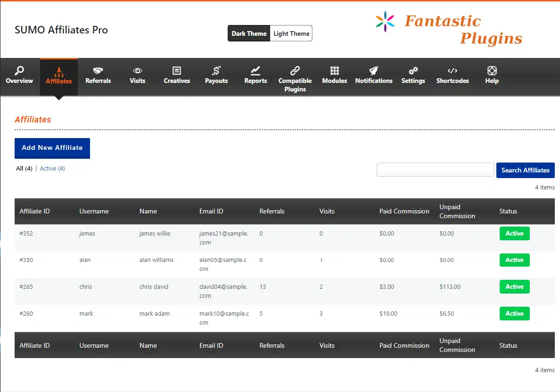This screenshot has width=560, height=392.
Task: Click name james willie
Action: pyautogui.click(x=155, y=234)
